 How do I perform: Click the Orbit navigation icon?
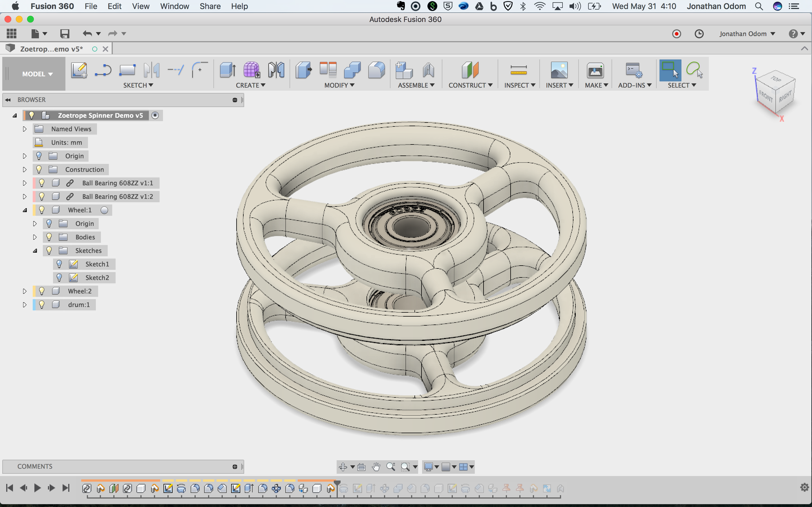pyautogui.click(x=343, y=467)
